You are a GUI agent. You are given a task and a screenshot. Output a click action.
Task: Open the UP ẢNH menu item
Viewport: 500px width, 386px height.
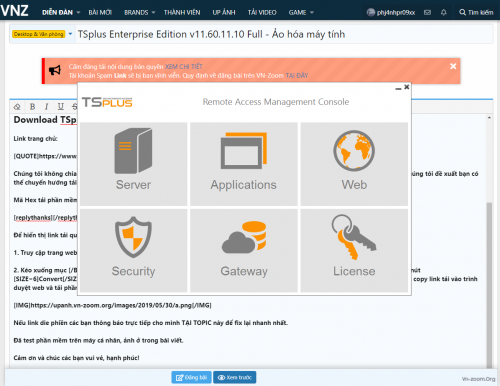(224, 12)
